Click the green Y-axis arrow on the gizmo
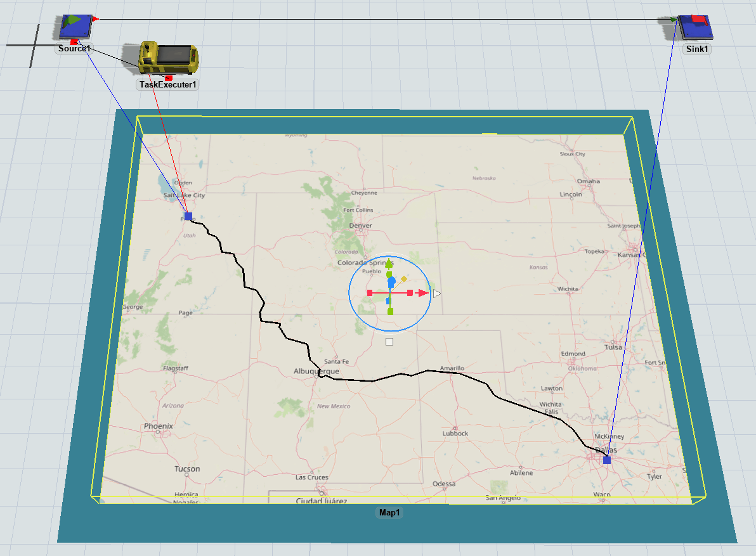Viewport: 756px width, 556px height. [x=389, y=263]
